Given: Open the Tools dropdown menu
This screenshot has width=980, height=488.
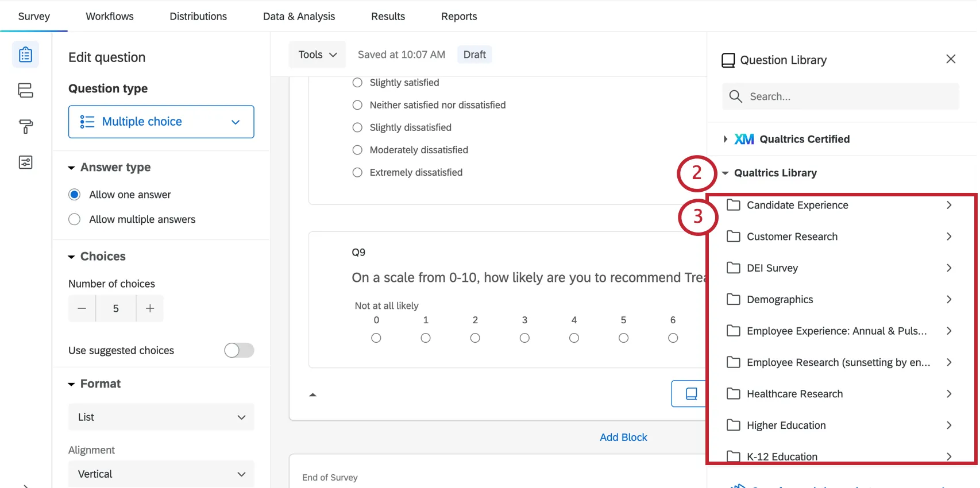Looking at the screenshot, I should click(317, 55).
